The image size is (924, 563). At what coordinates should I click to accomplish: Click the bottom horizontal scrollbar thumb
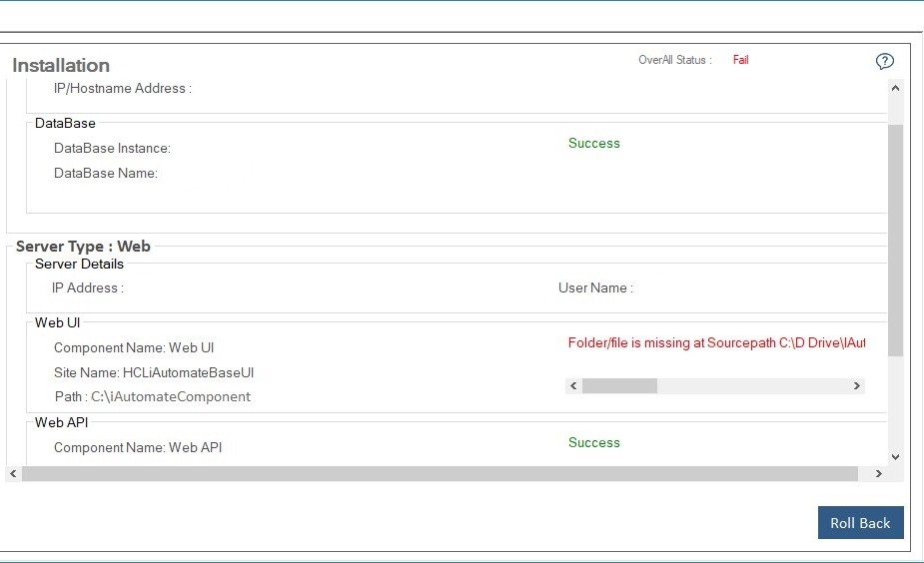pyautogui.click(x=440, y=473)
